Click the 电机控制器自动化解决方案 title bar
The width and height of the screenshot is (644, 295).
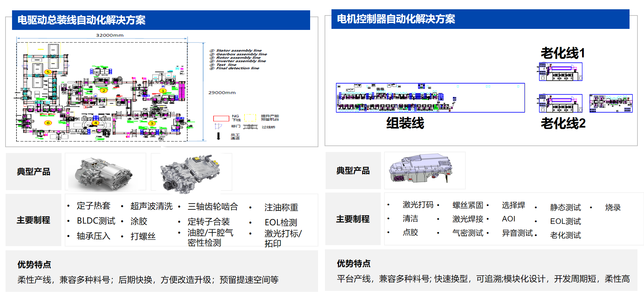tap(481, 19)
